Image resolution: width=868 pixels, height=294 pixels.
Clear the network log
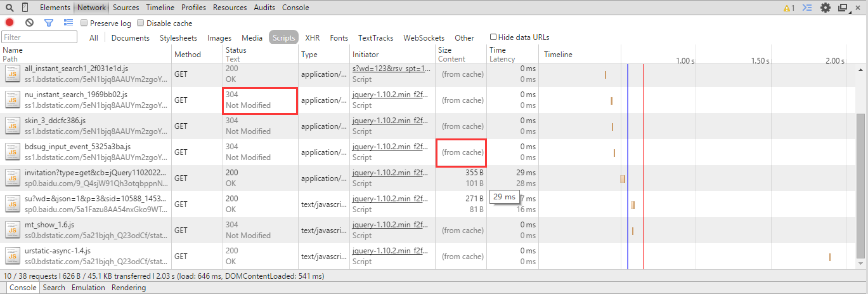(29, 23)
